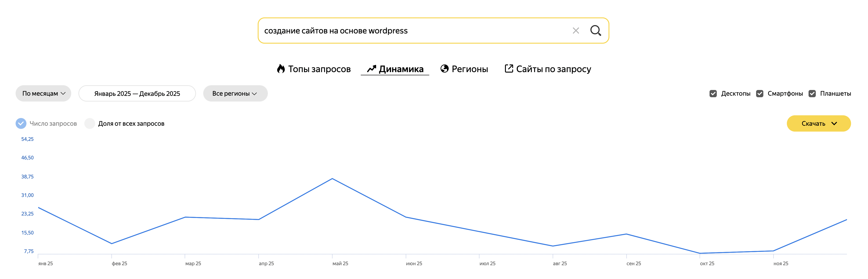
Task: Open the Январь 2025 — Декабрь 2025 date range picker
Action: (x=137, y=94)
